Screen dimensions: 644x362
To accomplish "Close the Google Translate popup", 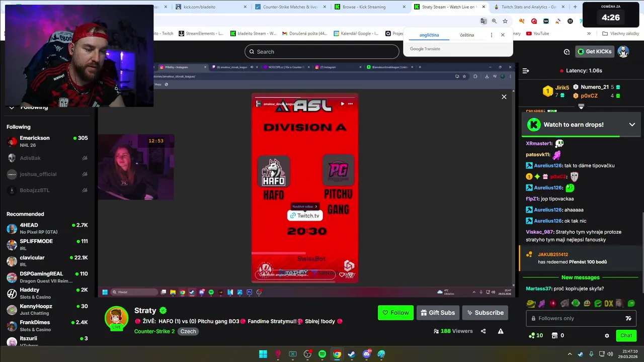I will 503,35.
